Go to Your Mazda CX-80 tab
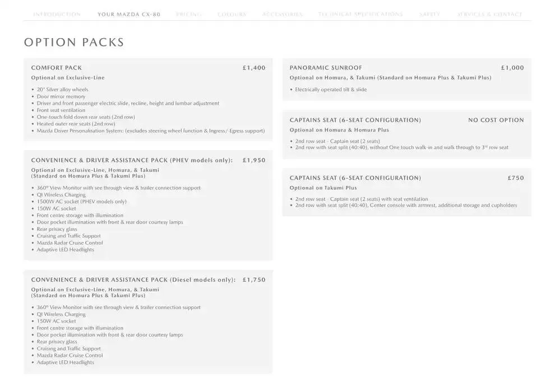This screenshot has height=392, width=555. coord(128,15)
